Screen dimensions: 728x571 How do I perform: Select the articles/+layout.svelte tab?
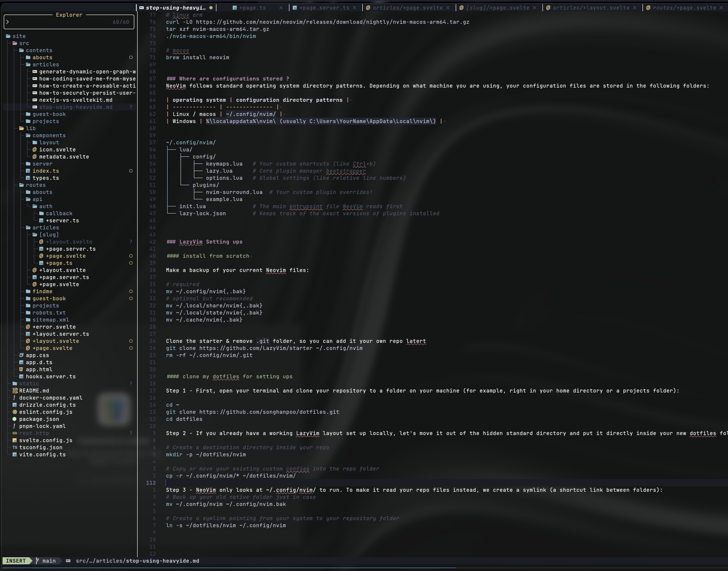[587, 8]
